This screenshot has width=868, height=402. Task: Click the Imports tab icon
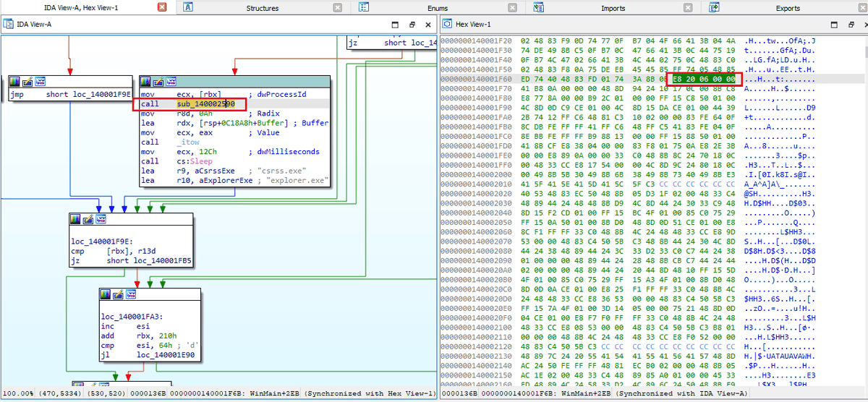(x=539, y=8)
